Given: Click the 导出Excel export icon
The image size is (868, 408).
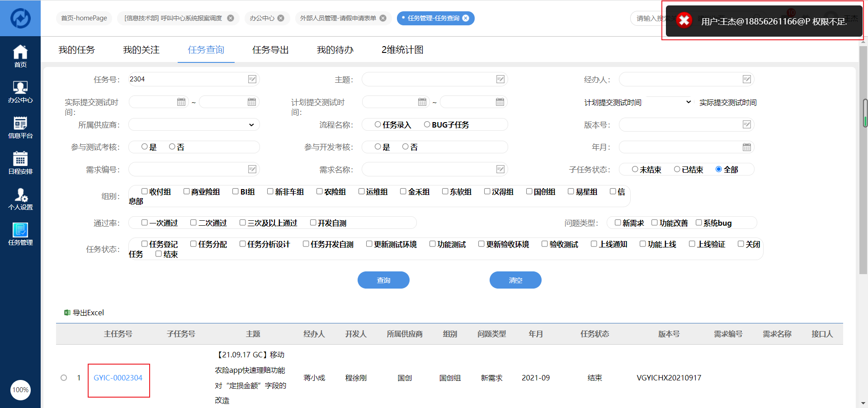Looking at the screenshot, I should coord(67,313).
